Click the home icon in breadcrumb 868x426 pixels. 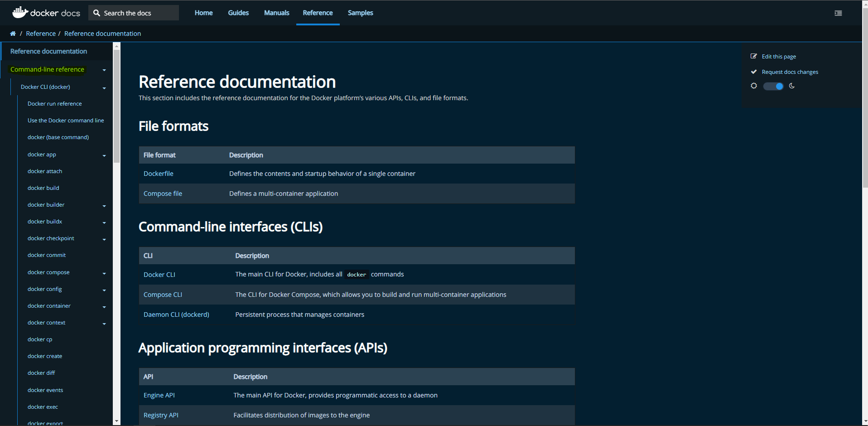pyautogui.click(x=13, y=34)
